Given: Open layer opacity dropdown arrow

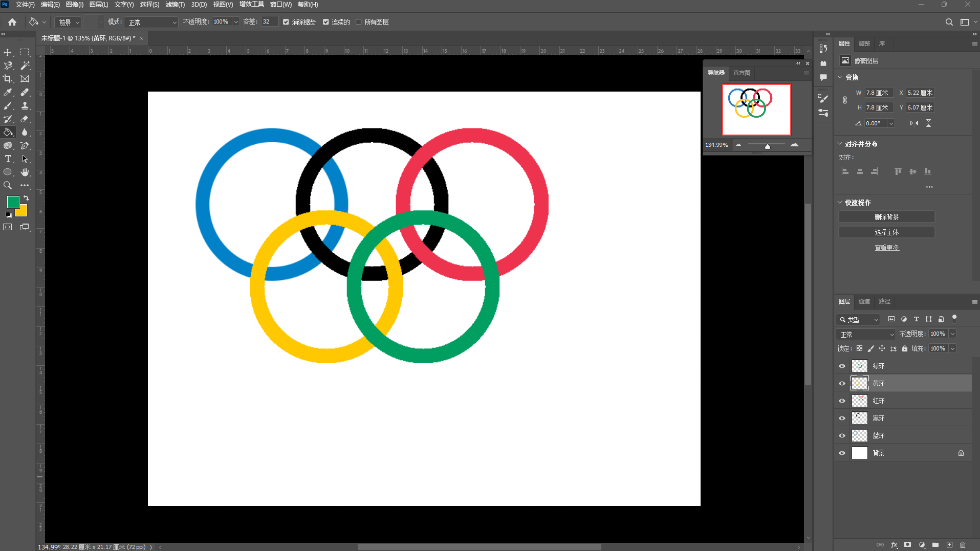Looking at the screenshot, I should (x=952, y=334).
